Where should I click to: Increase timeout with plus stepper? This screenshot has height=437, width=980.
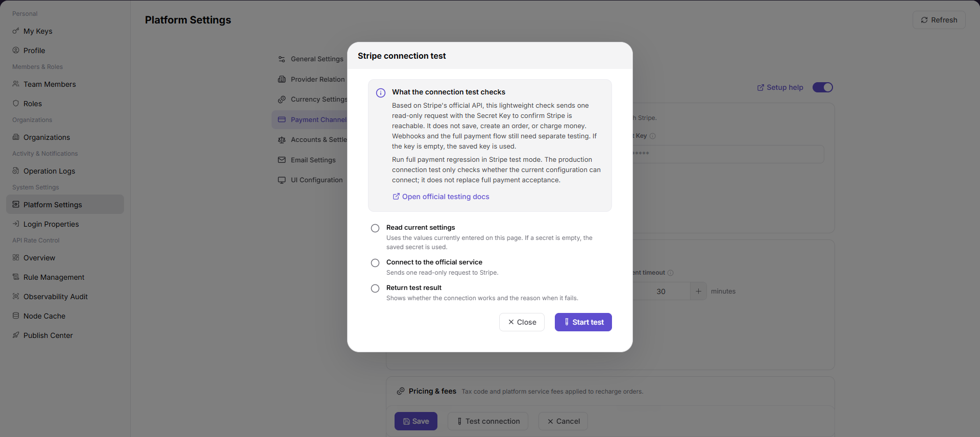point(699,292)
